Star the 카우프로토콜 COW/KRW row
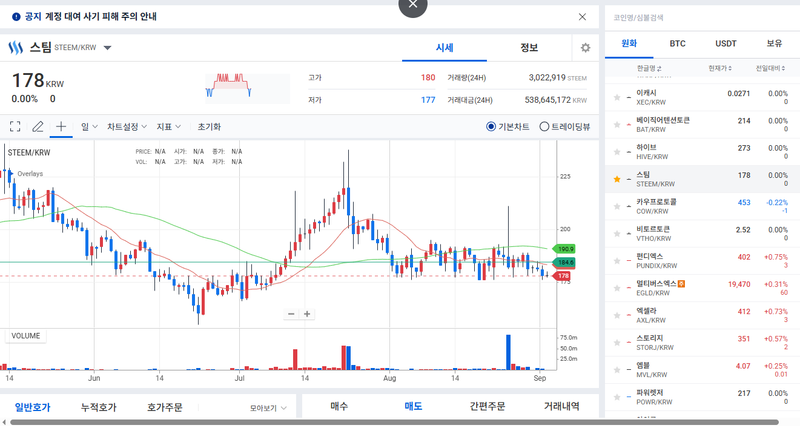This screenshot has height=426, width=800. [x=617, y=206]
